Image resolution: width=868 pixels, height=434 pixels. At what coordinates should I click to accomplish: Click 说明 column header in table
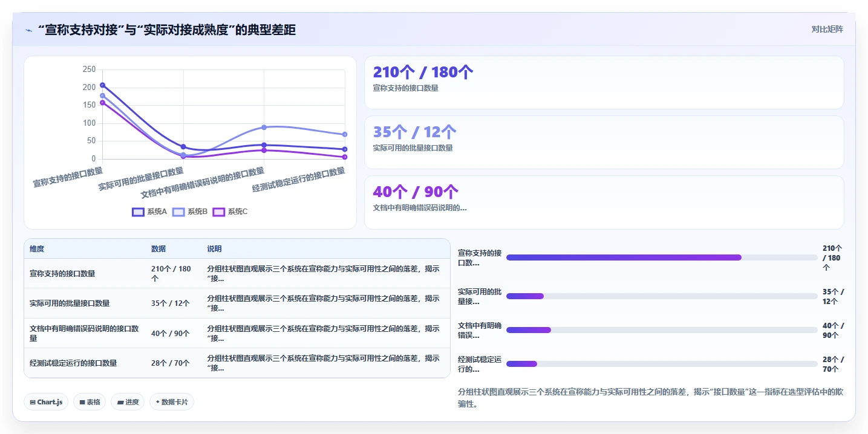click(x=214, y=249)
